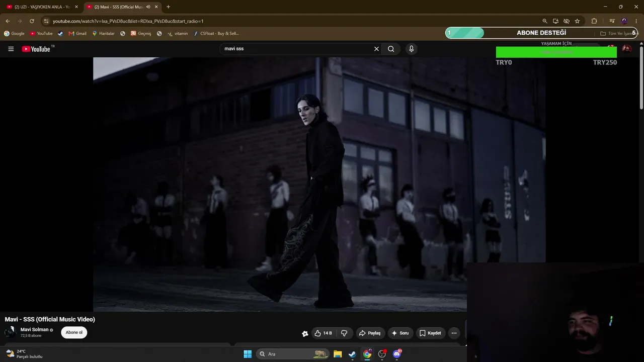
Task: Click the crossed-eye icon in address bar
Action: (x=567, y=21)
